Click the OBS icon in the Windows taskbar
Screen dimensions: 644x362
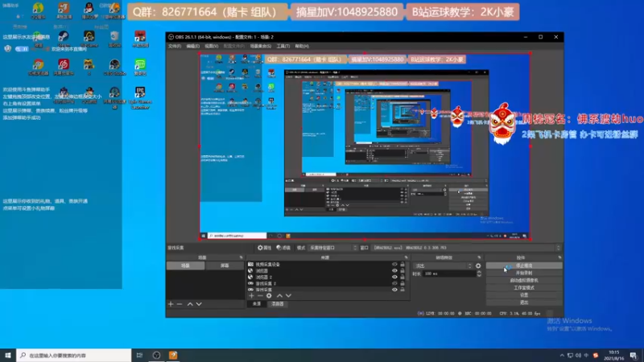point(156,356)
